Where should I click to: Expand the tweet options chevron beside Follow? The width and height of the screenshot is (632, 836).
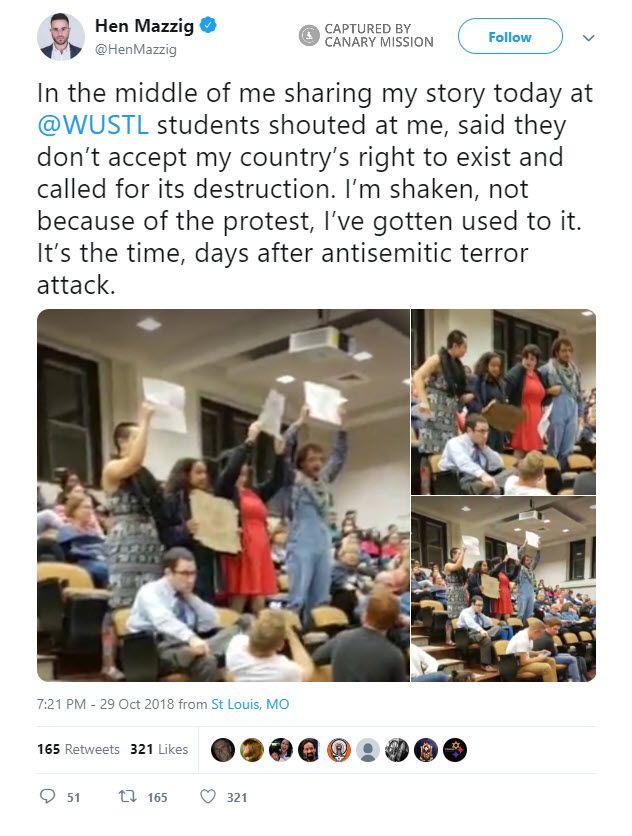588,38
